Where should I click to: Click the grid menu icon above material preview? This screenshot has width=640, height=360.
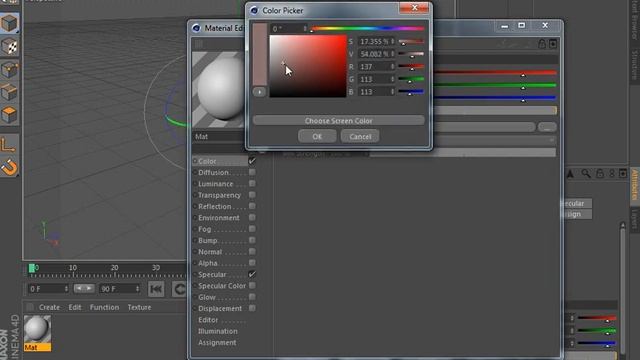(x=199, y=44)
